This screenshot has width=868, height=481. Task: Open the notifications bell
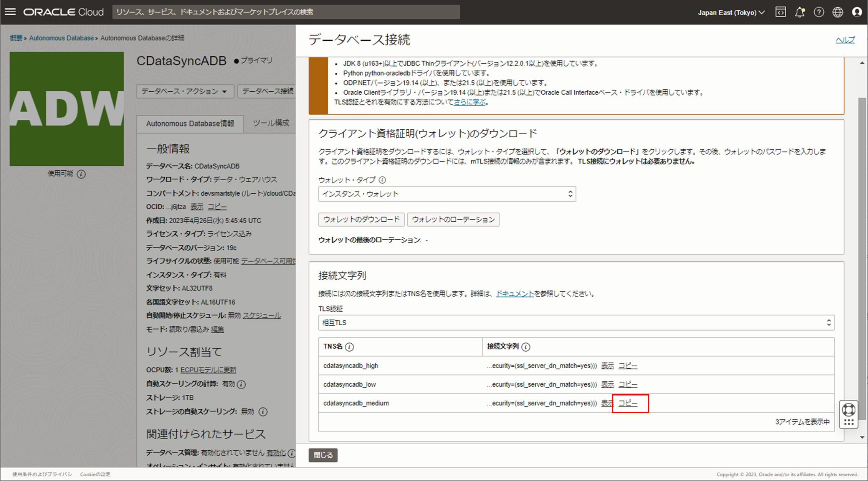800,12
